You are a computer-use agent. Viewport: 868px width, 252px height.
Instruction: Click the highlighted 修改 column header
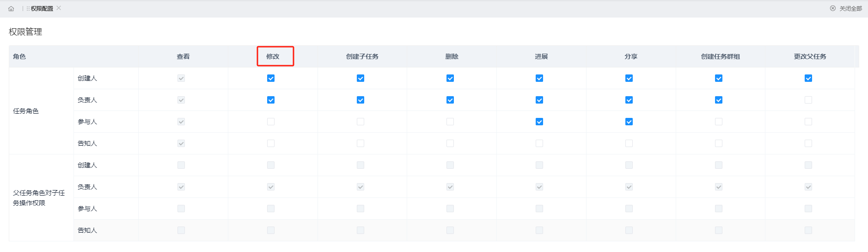[273, 56]
